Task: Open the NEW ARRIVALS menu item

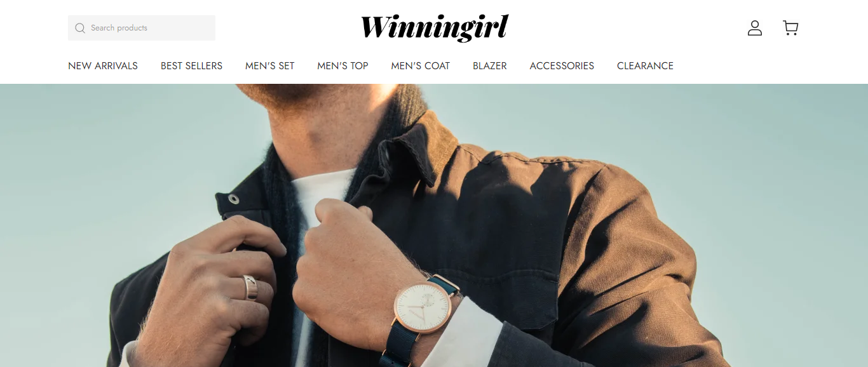Action: click(x=103, y=66)
